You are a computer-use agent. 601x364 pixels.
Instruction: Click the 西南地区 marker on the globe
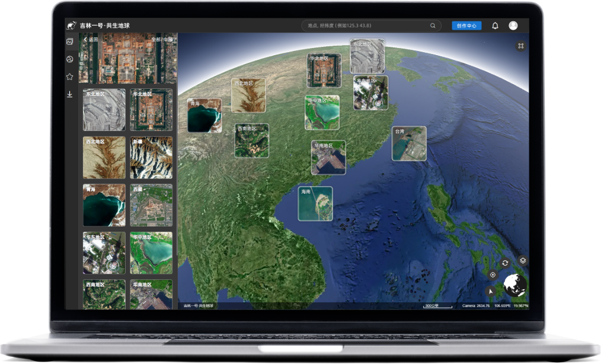(x=252, y=141)
